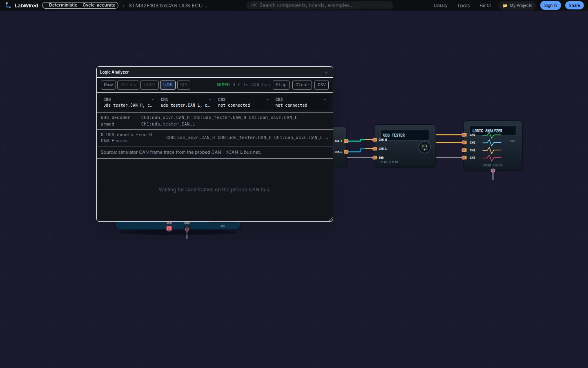Click the UDS Tester CAN_H pin
The image size is (588, 368).
(374, 140)
